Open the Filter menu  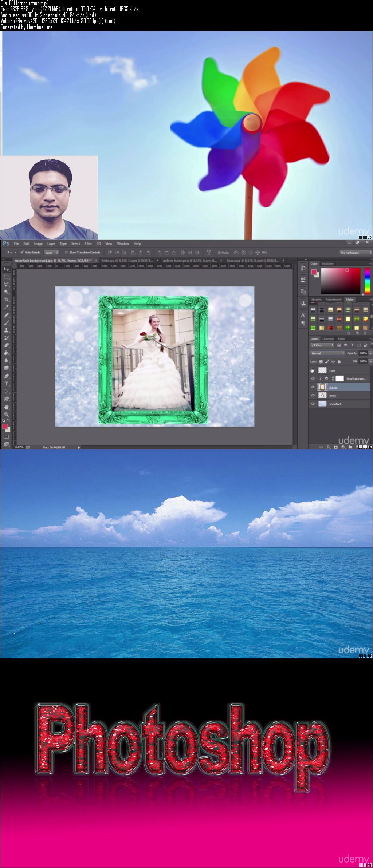pyautogui.click(x=88, y=243)
